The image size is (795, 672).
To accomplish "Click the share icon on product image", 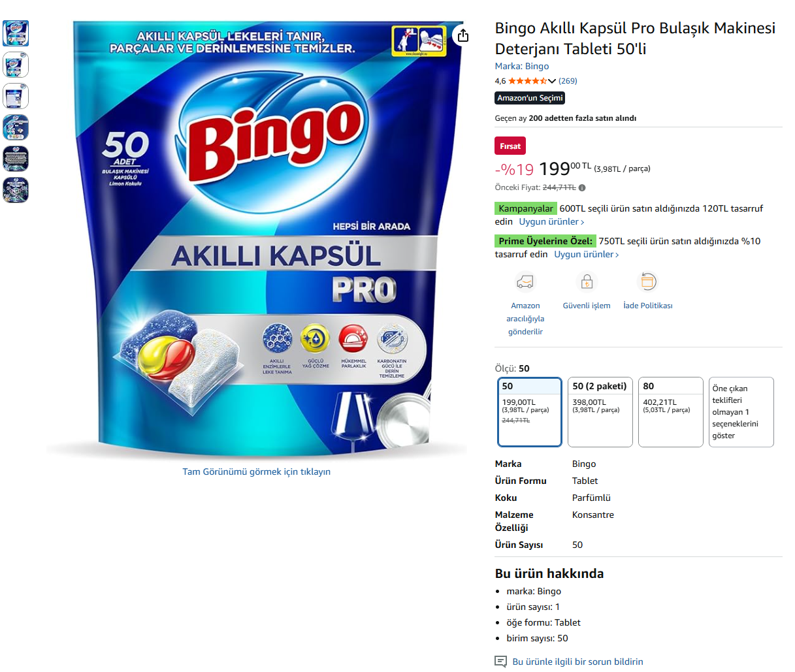I will tap(463, 35).
